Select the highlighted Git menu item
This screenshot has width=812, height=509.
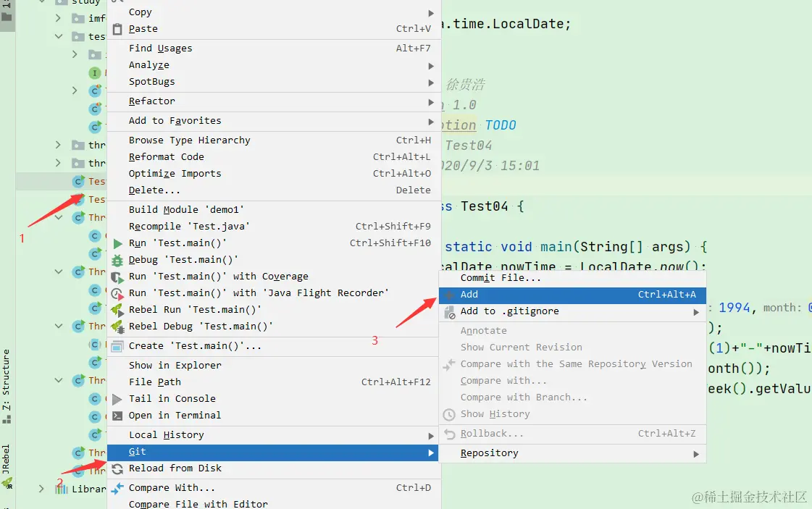[x=273, y=452]
